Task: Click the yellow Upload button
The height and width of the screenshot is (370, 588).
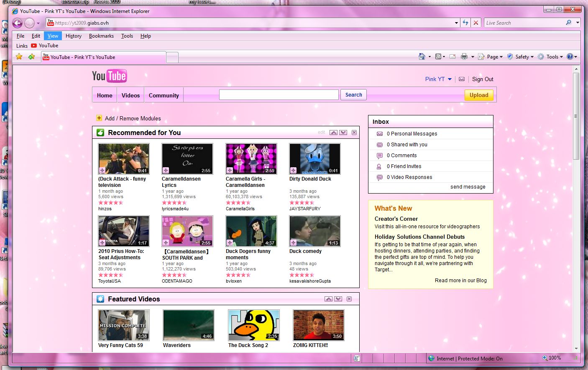Action: pyautogui.click(x=479, y=95)
